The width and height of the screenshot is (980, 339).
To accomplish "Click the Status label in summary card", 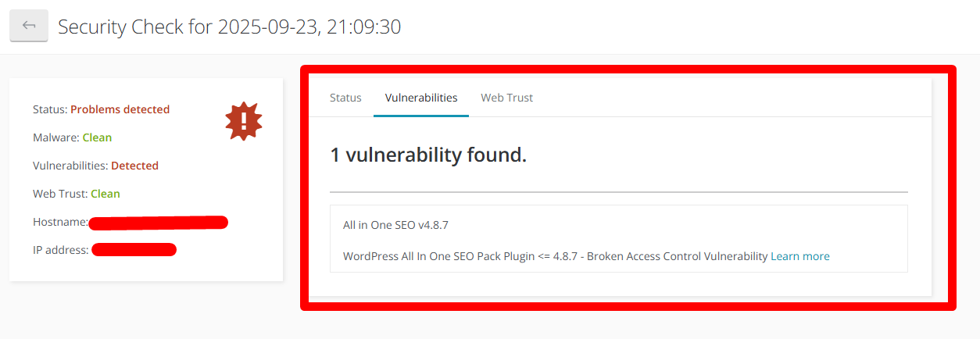I will pos(50,109).
